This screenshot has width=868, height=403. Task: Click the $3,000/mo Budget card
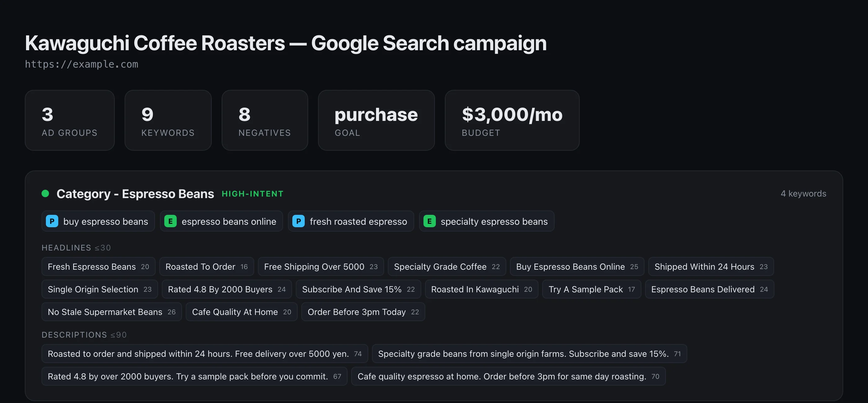pyautogui.click(x=512, y=120)
